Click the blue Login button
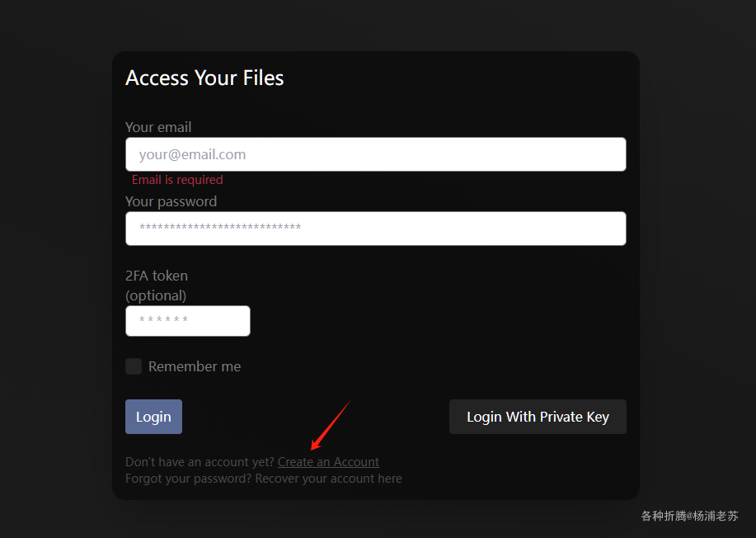 [x=153, y=417]
